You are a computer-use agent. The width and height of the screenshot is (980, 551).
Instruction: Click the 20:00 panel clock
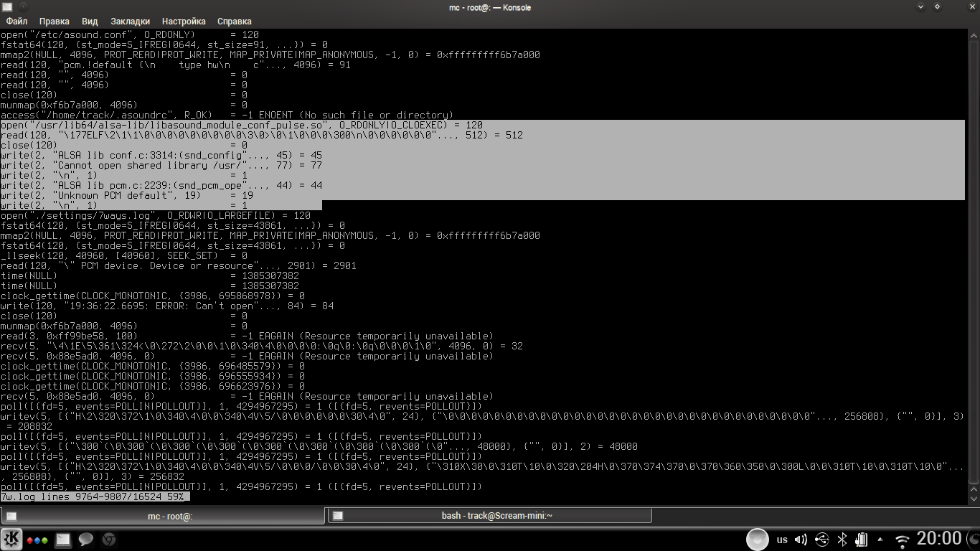[939, 539]
